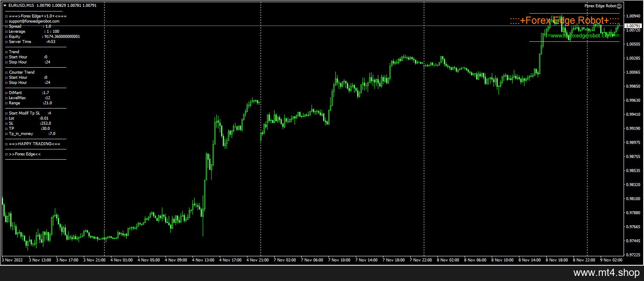This screenshot has width=644, height=281.
Task: Click the 0.98975 price scale label
Action: 633,142
